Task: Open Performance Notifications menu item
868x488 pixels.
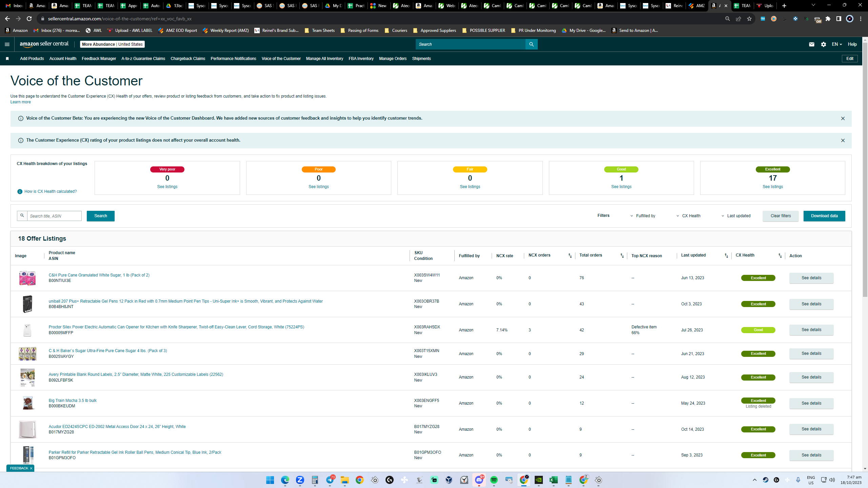Action: pyautogui.click(x=233, y=59)
